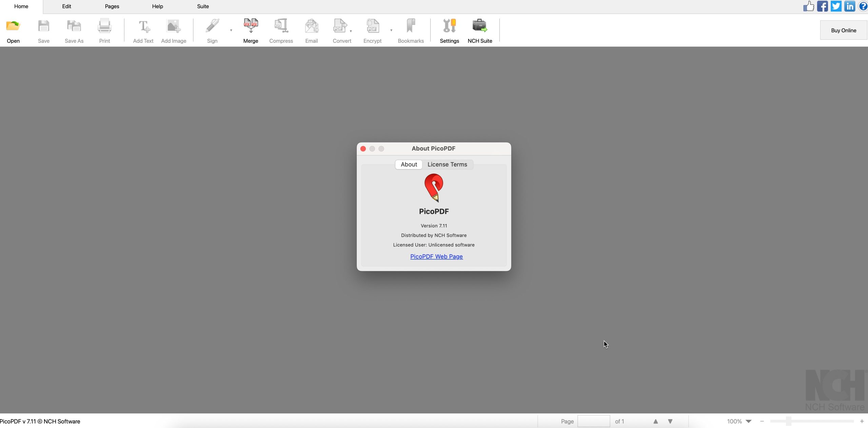Click the Print toolbar icon
This screenshot has height=428, width=868.
click(x=104, y=26)
